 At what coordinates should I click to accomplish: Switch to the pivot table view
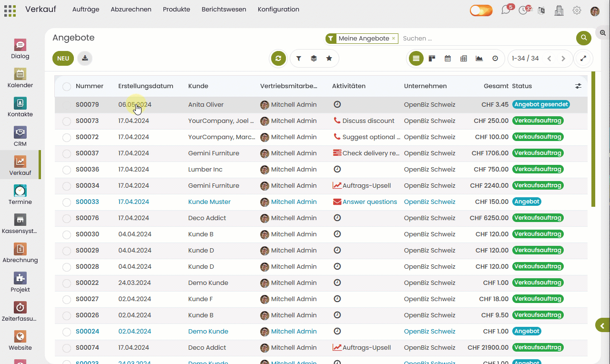(463, 58)
